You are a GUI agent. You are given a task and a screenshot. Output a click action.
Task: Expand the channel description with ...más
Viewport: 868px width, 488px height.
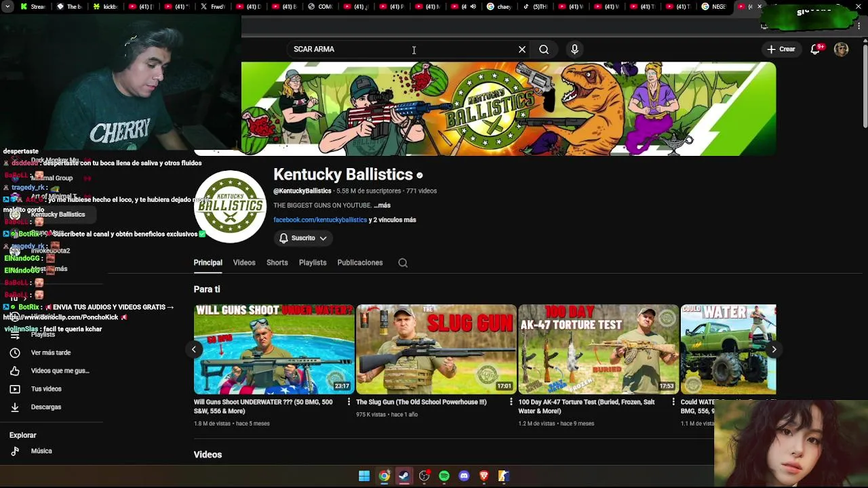[382, 205]
